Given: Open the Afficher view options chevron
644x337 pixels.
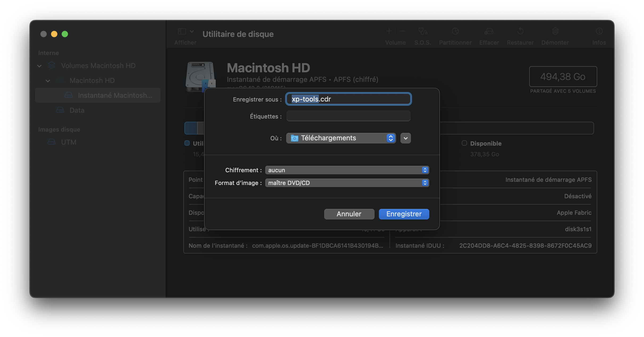Looking at the screenshot, I should point(192,32).
